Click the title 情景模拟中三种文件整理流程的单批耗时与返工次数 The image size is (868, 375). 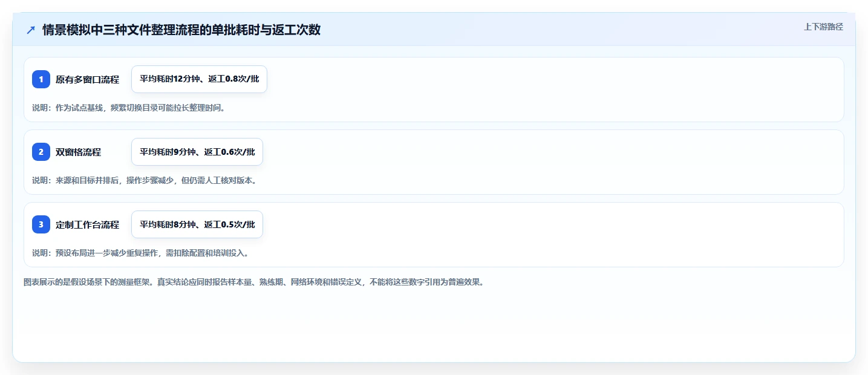pos(181,30)
